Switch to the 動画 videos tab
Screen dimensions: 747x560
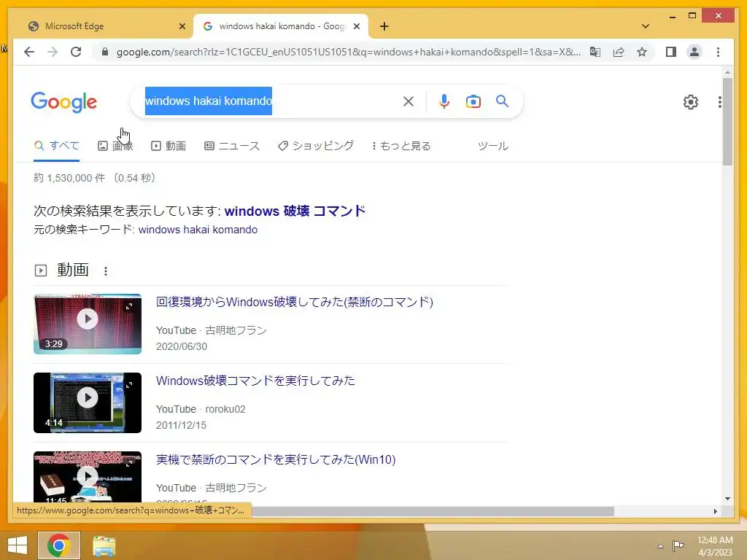coord(169,146)
